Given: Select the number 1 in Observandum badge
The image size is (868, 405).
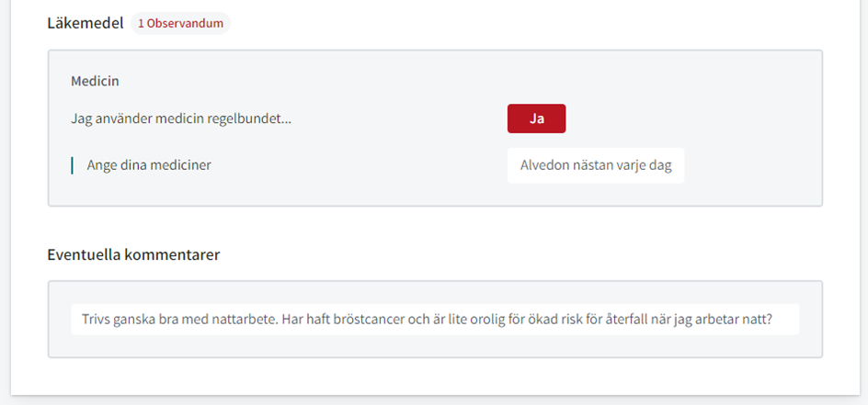Looking at the screenshot, I should tap(142, 24).
